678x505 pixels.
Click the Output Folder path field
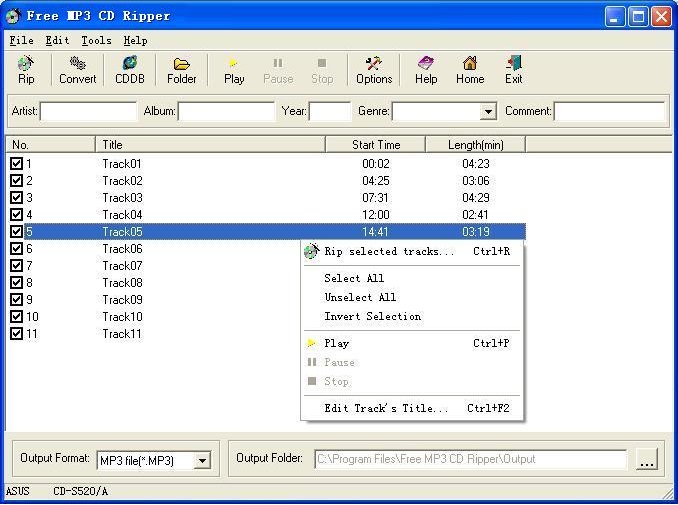point(470,459)
